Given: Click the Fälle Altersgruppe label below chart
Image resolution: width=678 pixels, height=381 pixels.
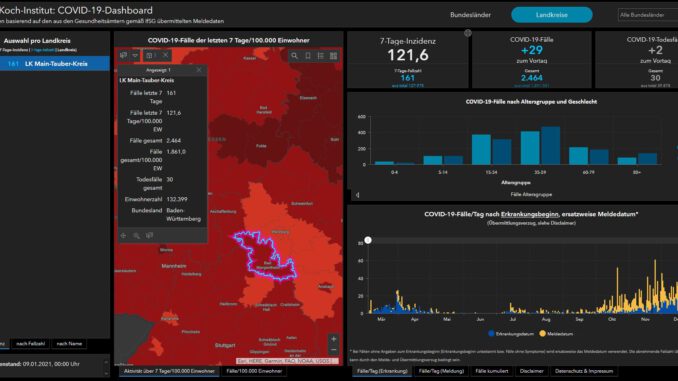Looking at the screenshot, I should click(x=531, y=195).
